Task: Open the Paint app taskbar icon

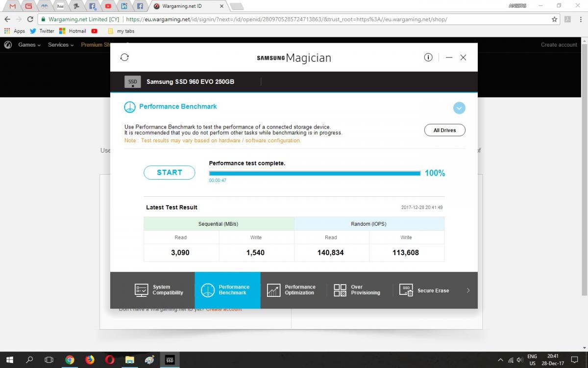Action: pos(149,360)
